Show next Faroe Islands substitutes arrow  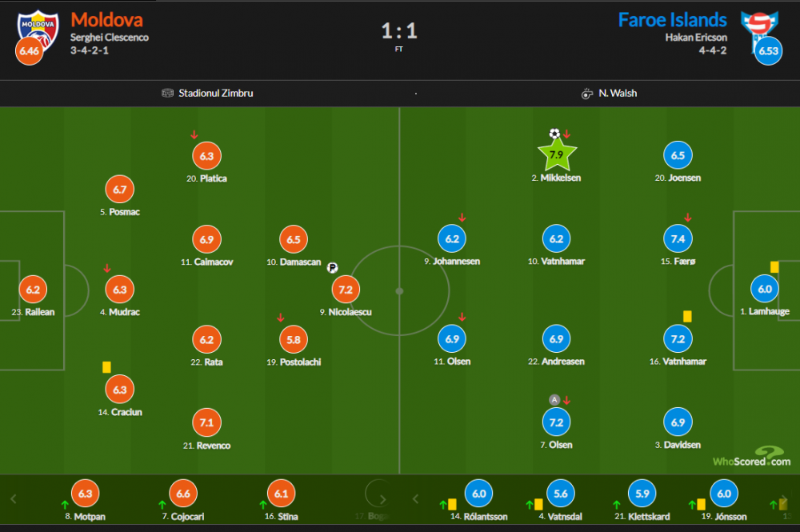tap(785, 499)
